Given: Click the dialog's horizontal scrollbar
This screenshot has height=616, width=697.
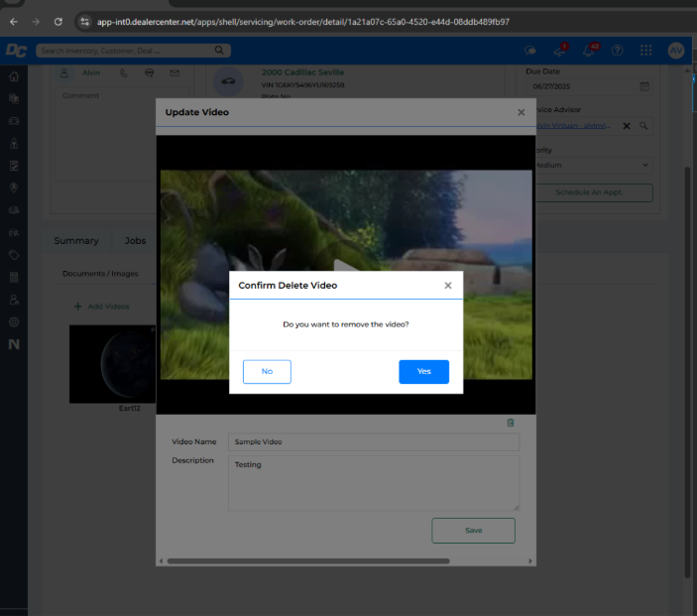Looking at the screenshot, I should [x=308, y=560].
